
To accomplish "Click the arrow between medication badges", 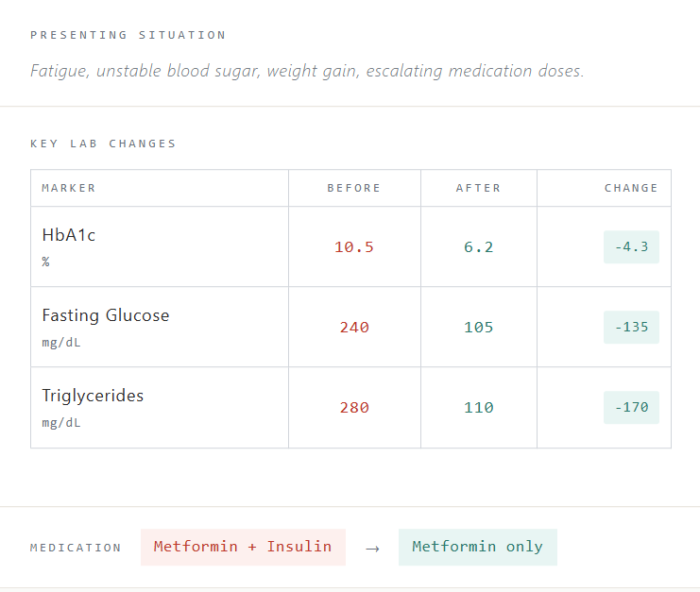I will [372, 548].
